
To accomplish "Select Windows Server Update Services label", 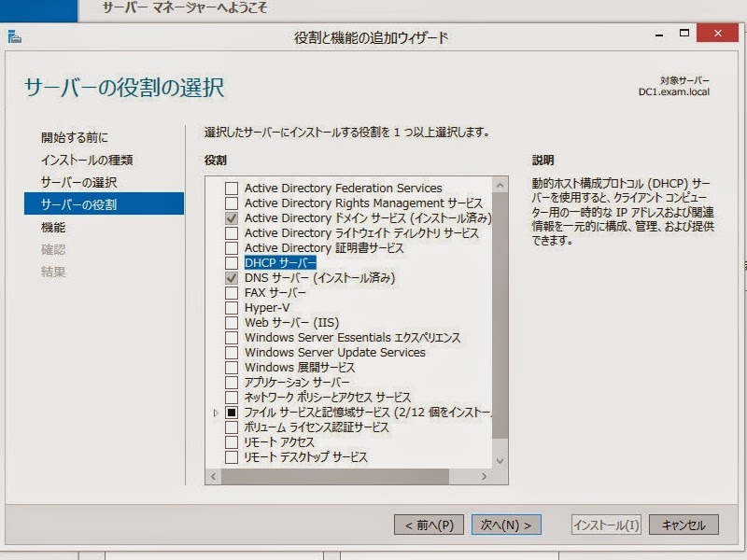I will coord(335,353).
